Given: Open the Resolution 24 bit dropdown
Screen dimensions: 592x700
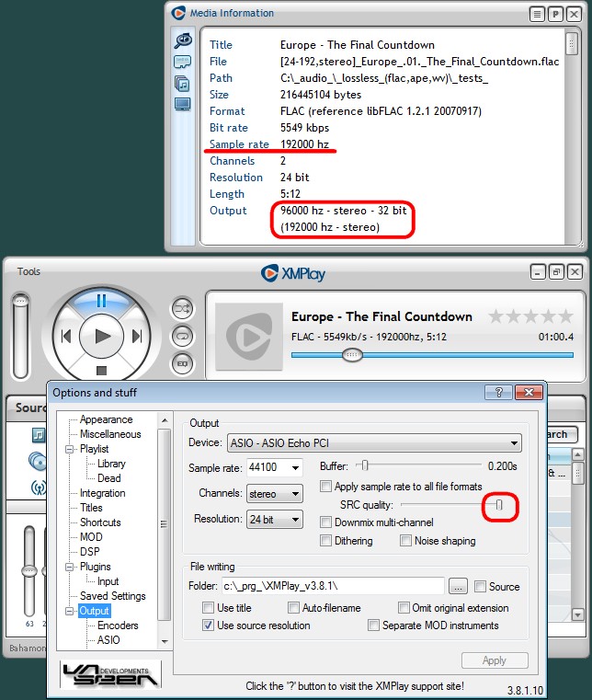Looking at the screenshot, I should 274,519.
